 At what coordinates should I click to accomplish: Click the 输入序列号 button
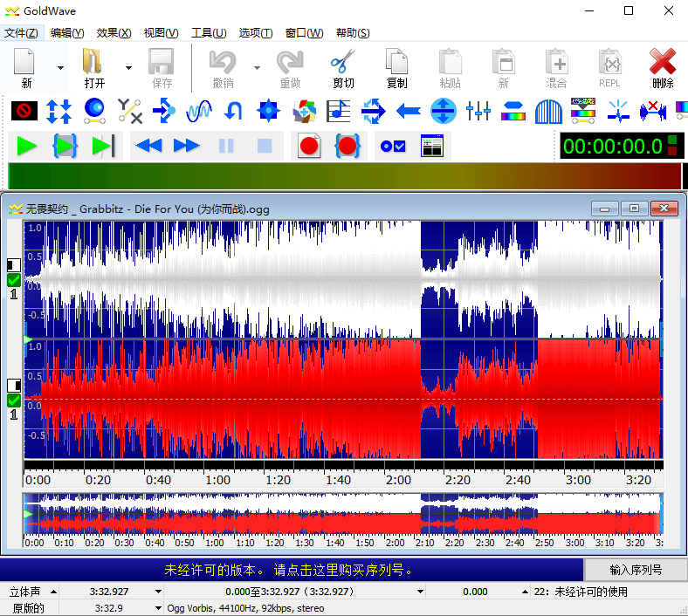click(x=636, y=570)
